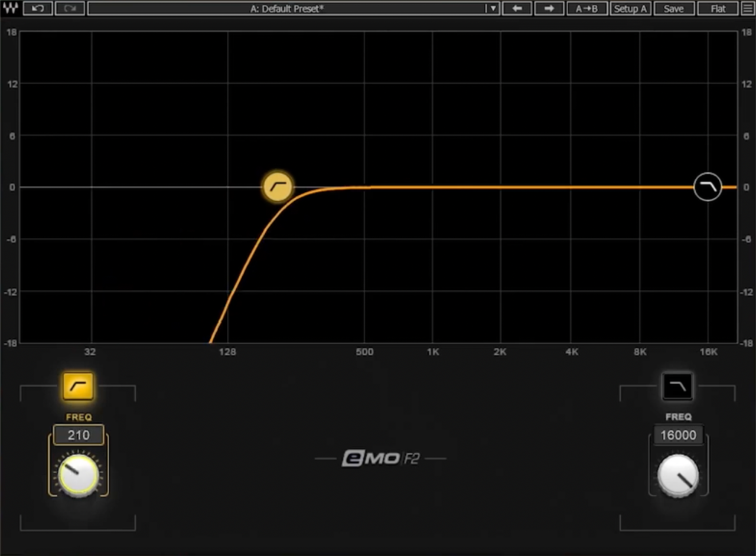Click the Waves logo icon
This screenshot has height=556, width=756.
point(10,8)
